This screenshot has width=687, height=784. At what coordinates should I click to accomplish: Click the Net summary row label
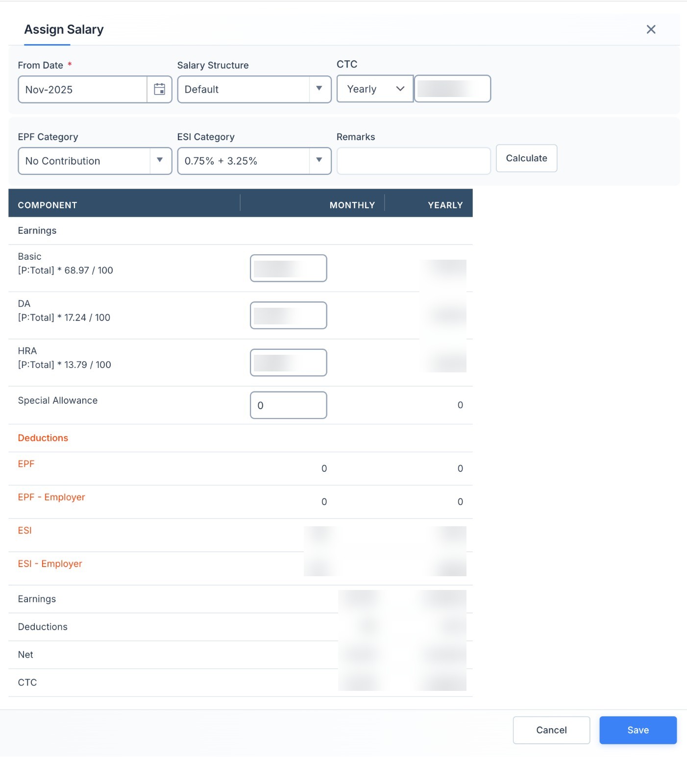click(25, 655)
